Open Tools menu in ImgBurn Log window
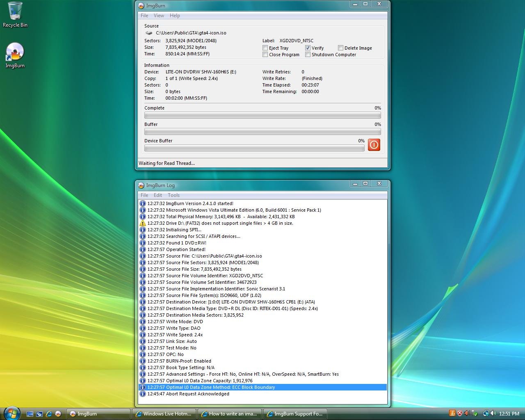The width and height of the screenshot is (525, 420). 173,195
